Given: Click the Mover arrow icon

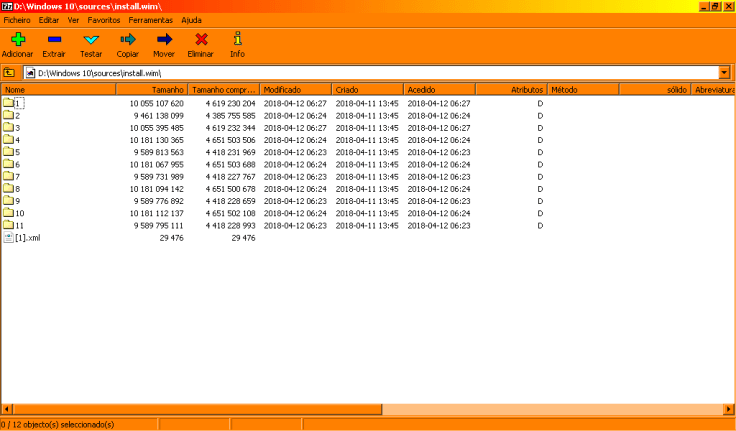Looking at the screenshot, I should [164, 40].
